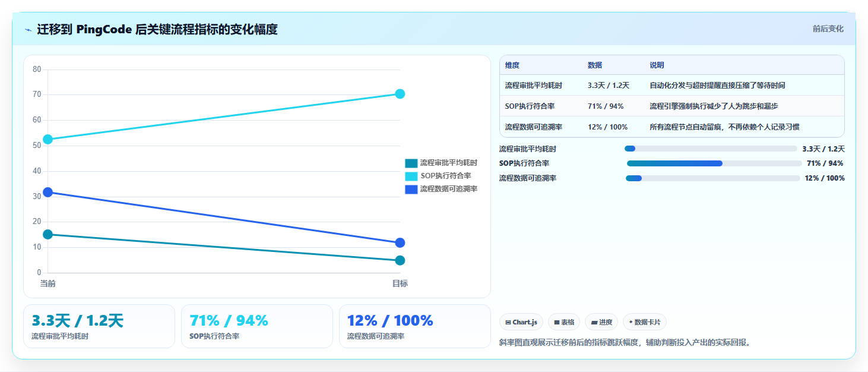Click table cell 12% / 100%
This screenshot has height=372, width=868.
tap(607, 127)
